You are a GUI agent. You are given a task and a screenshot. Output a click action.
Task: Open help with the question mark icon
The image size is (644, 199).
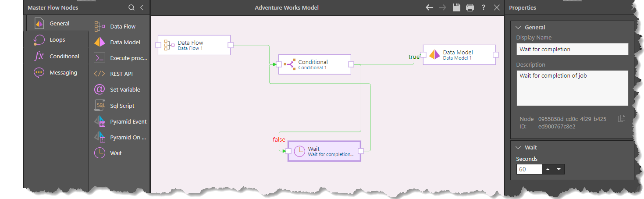(484, 7)
